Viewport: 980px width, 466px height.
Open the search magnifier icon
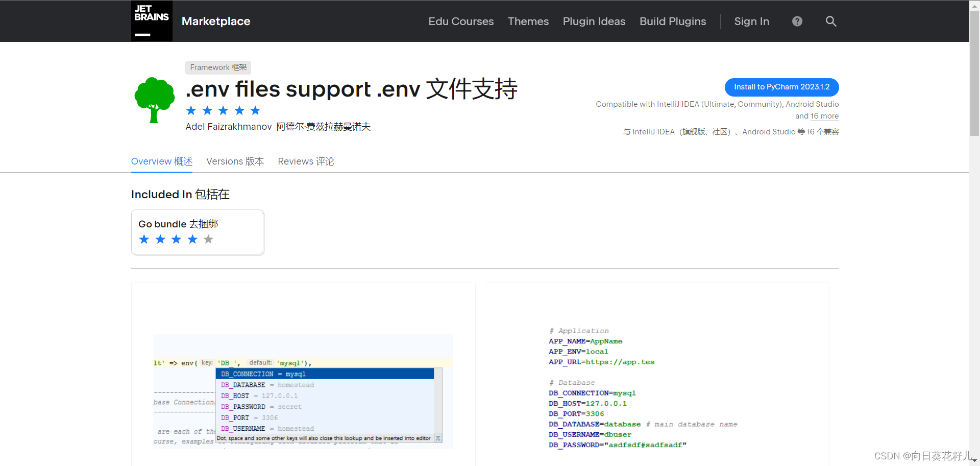831,21
